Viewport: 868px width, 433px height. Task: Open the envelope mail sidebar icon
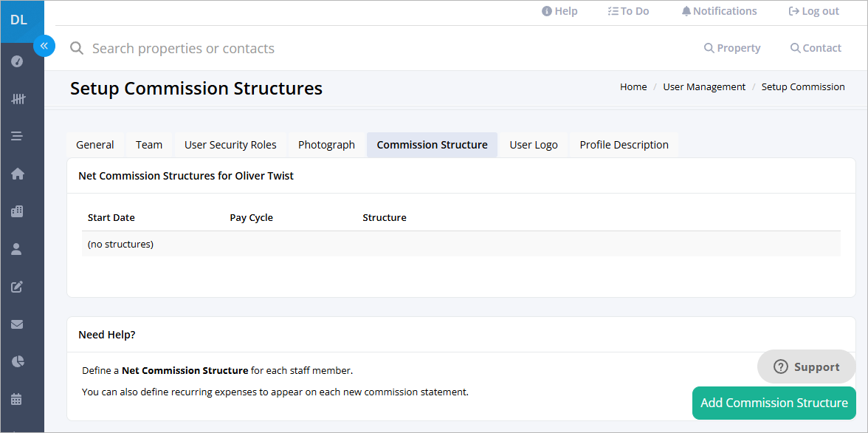click(17, 324)
